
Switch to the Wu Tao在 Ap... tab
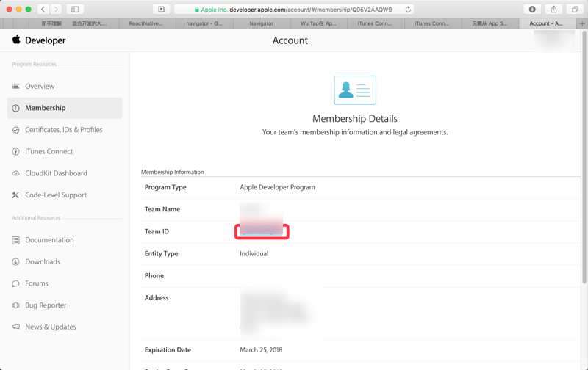pos(318,23)
